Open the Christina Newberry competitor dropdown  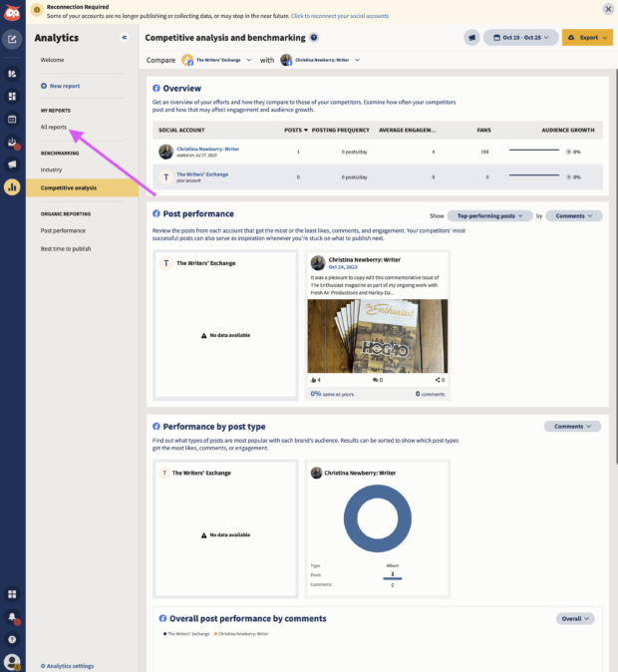click(x=320, y=60)
